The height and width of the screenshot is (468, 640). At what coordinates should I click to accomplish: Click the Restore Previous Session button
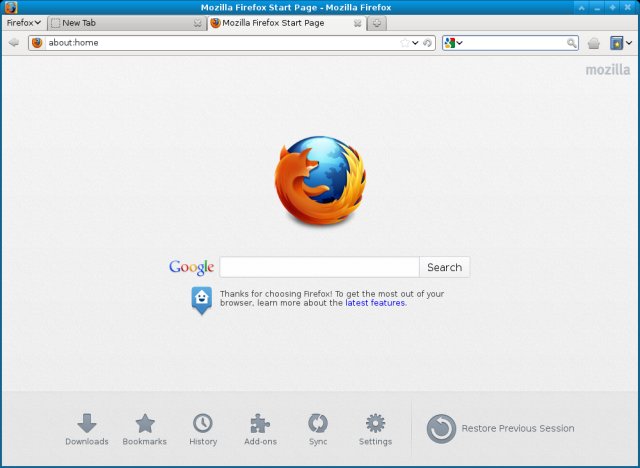[x=500, y=428]
